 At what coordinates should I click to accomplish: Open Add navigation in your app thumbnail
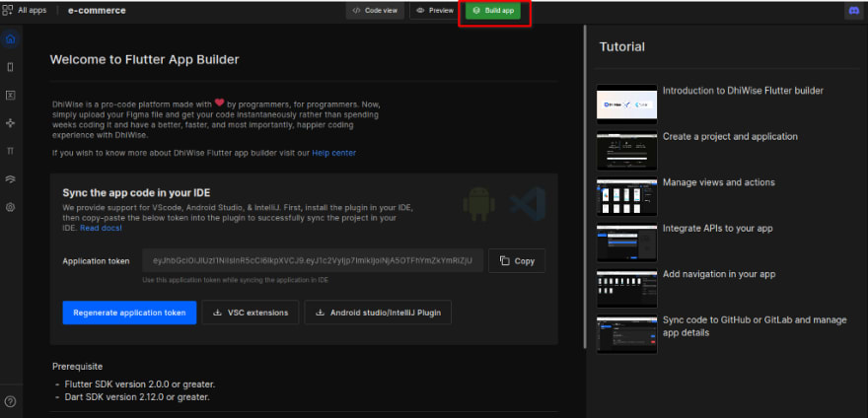click(626, 289)
